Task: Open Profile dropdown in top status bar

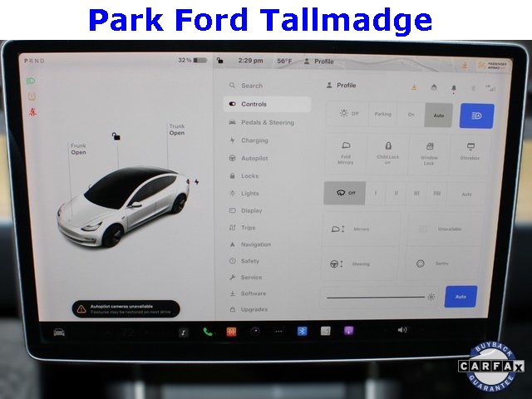Action: [x=318, y=62]
